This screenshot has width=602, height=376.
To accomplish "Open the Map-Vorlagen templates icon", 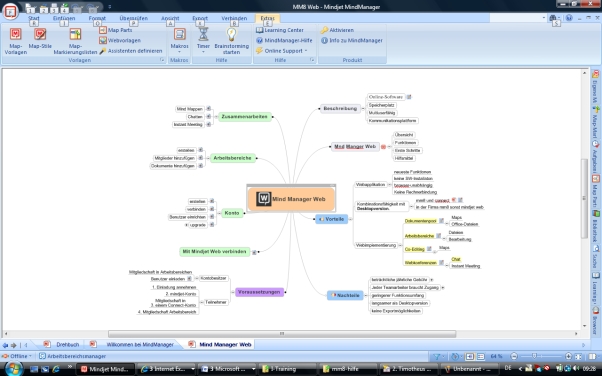I will coord(15,35).
